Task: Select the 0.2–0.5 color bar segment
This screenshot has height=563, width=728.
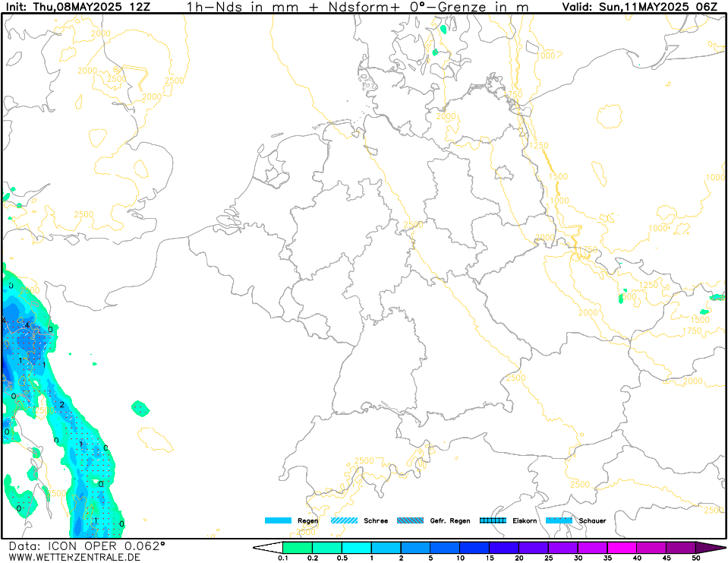Action: (x=327, y=548)
